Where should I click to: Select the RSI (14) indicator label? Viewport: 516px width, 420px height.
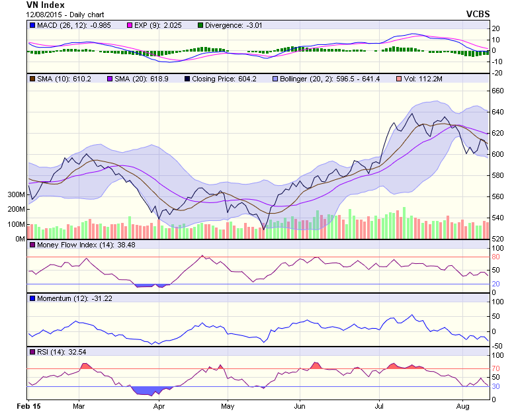[x=53, y=352]
